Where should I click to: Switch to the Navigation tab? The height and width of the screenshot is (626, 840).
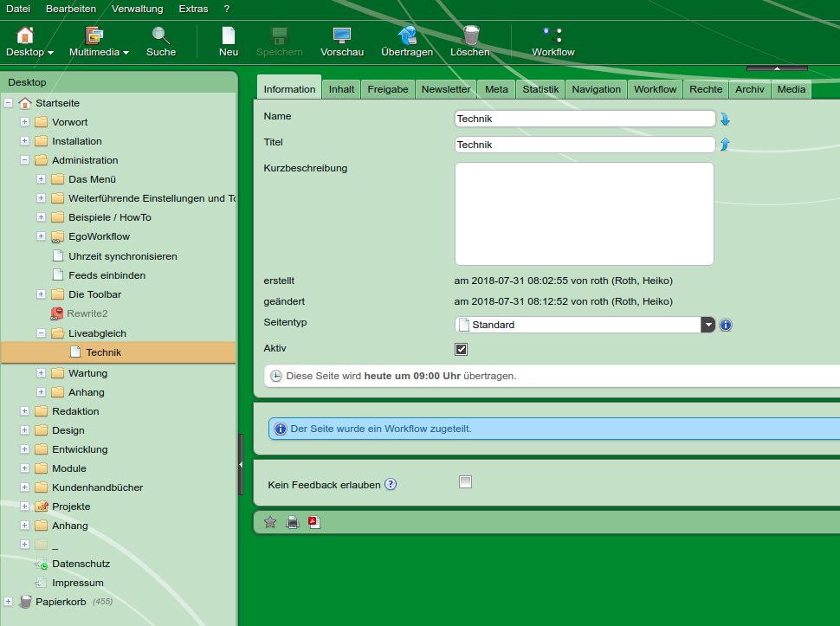pyautogui.click(x=597, y=89)
